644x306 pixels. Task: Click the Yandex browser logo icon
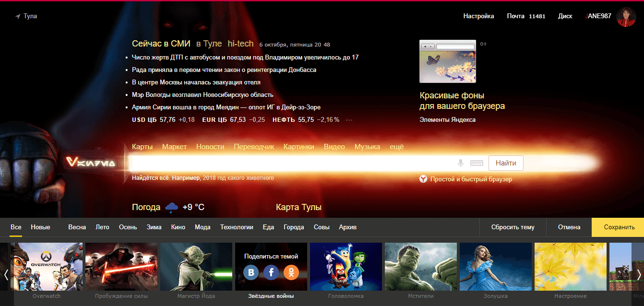point(423,179)
